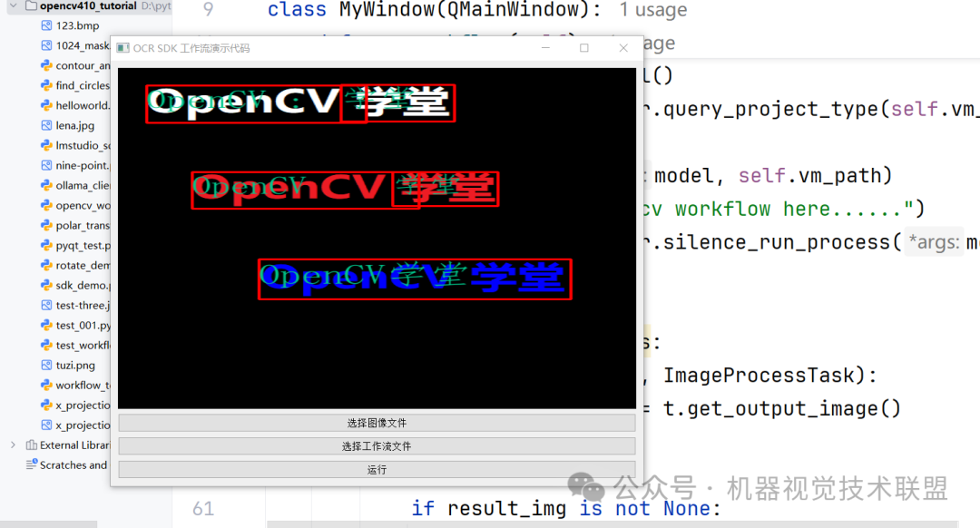This screenshot has height=528, width=980.
Task: Click the sdk_demo Python file icon
Action: pyautogui.click(x=46, y=286)
